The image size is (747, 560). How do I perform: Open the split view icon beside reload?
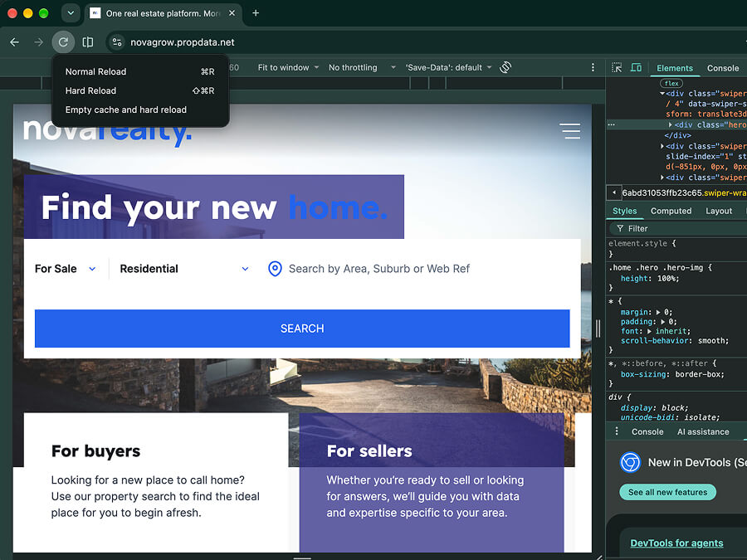point(88,42)
